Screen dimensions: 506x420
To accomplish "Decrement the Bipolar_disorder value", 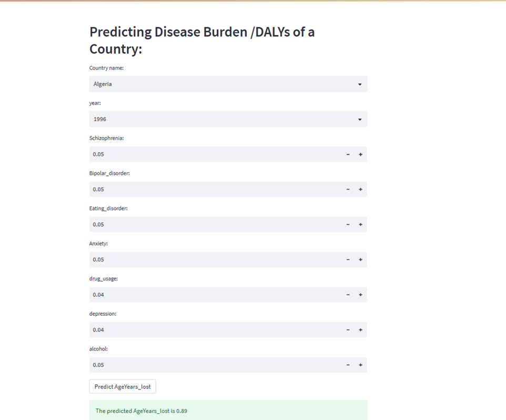I will tap(348, 189).
